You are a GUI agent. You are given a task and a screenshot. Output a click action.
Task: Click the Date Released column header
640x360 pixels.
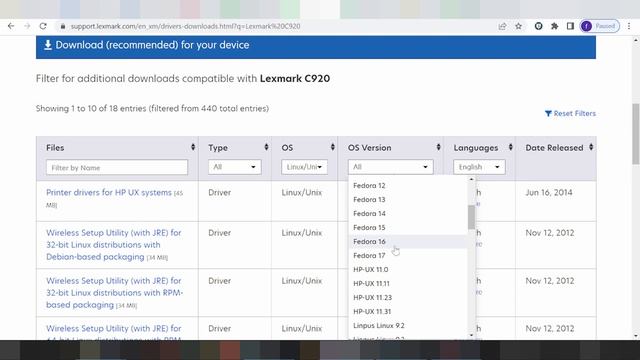pos(554,148)
